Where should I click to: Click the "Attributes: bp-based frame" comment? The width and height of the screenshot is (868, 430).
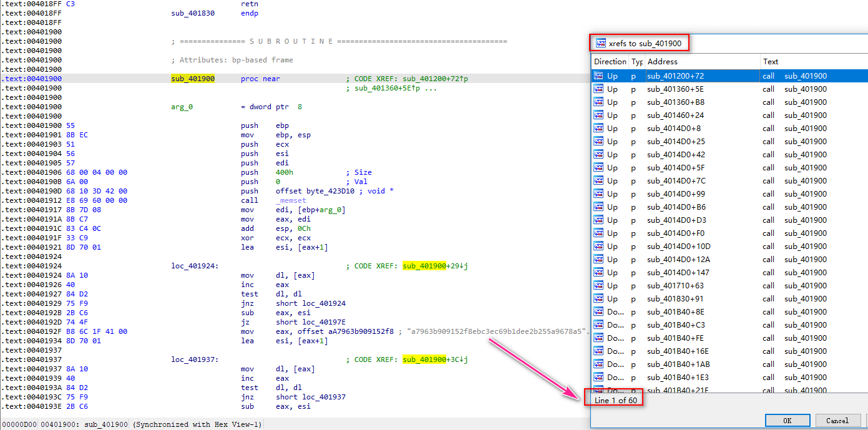(x=232, y=60)
